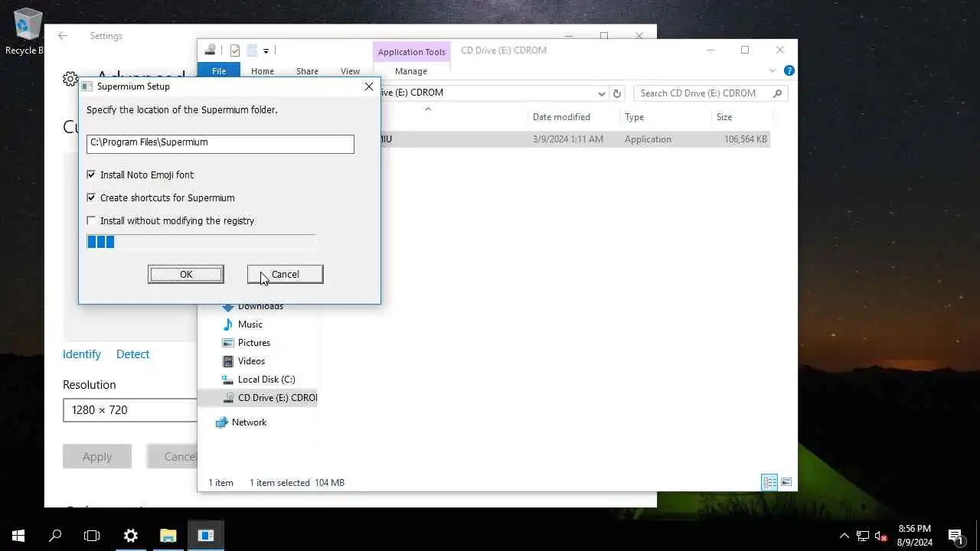Open the Windows Start menu
This screenshot has width=980, height=551.
(x=18, y=536)
